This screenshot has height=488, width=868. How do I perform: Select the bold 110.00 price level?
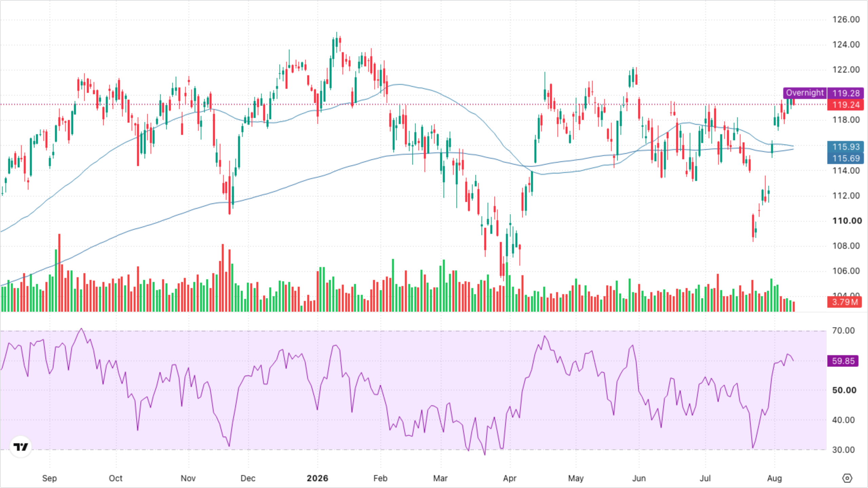click(847, 221)
